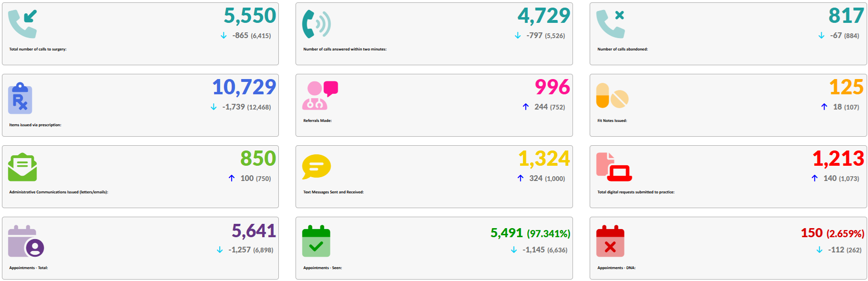Click the green appointments seen calendar icon
868x281 pixels.
pyautogui.click(x=316, y=241)
